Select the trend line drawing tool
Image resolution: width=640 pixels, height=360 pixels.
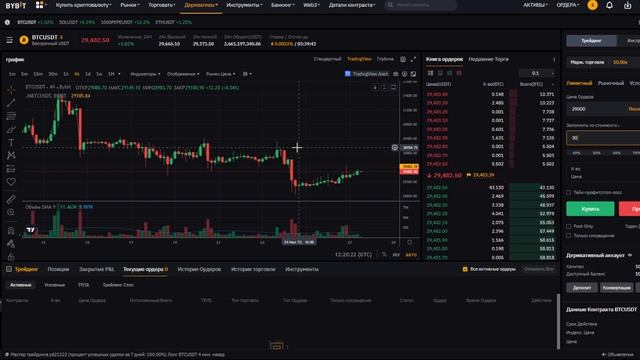[x=11, y=103]
